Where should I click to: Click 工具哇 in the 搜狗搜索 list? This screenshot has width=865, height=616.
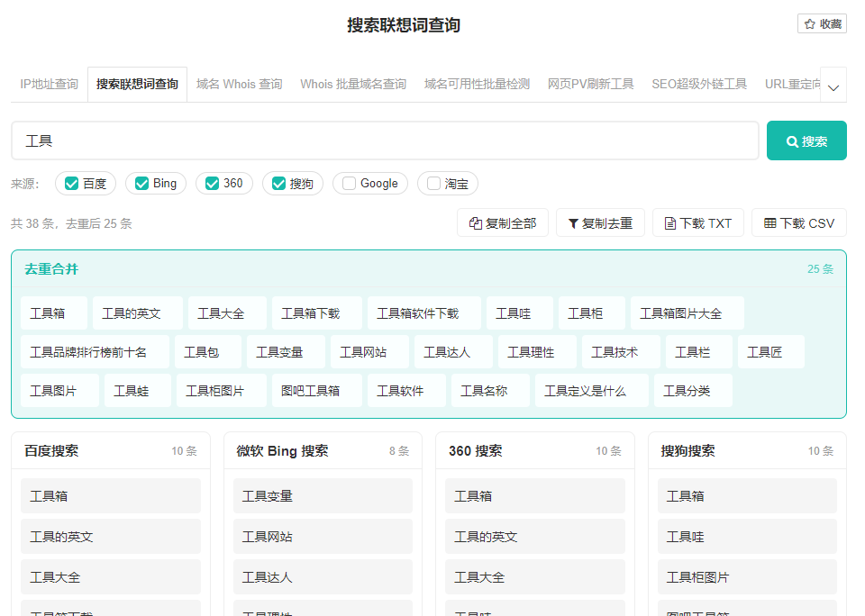748,537
